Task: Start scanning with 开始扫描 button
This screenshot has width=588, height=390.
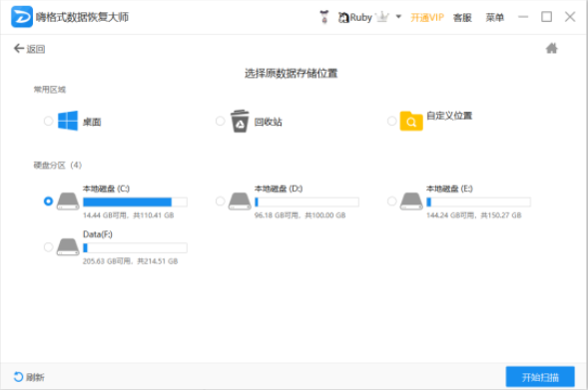Action: click(x=540, y=377)
